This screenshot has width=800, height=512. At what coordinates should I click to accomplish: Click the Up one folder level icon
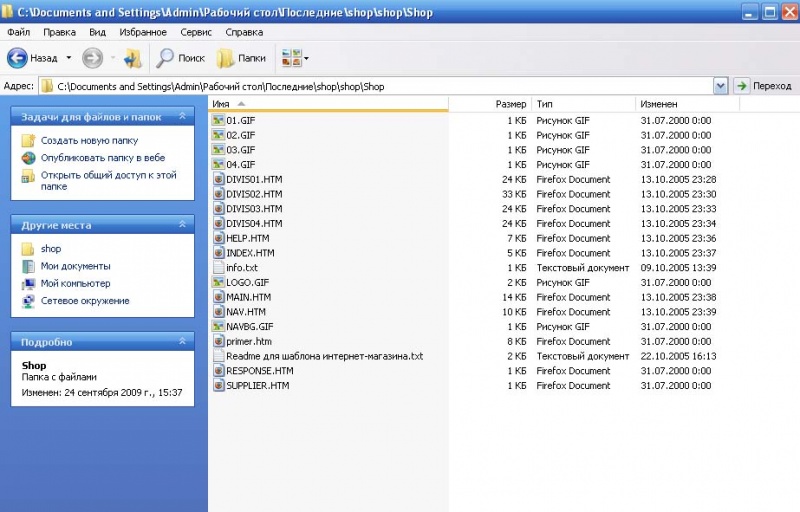tap(133, 58)
